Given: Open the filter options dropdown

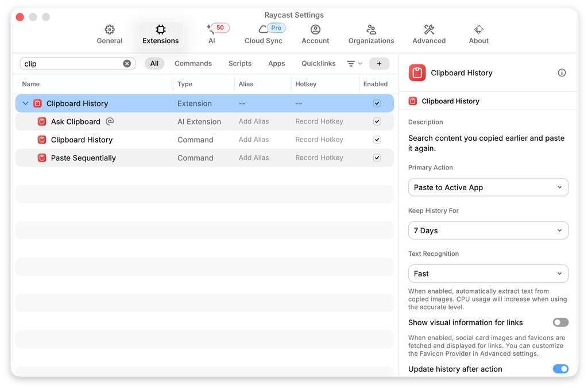Looking at the screenshot, I should pos(354,64).
